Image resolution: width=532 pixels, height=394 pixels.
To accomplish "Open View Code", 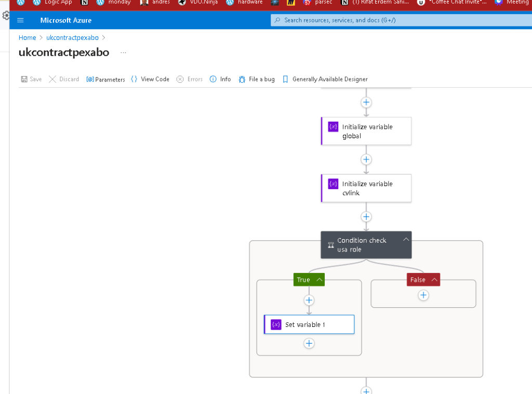I will [x=150, y=79].
